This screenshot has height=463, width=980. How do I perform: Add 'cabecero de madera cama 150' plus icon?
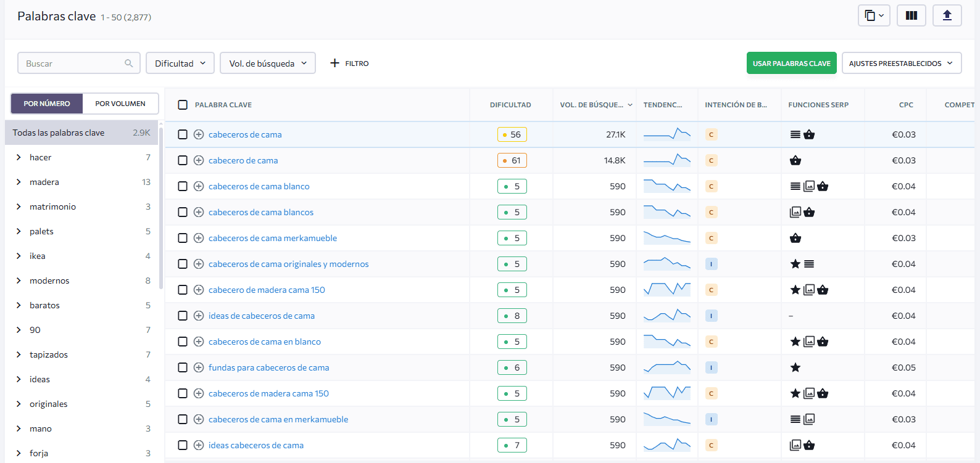[199, 290]
